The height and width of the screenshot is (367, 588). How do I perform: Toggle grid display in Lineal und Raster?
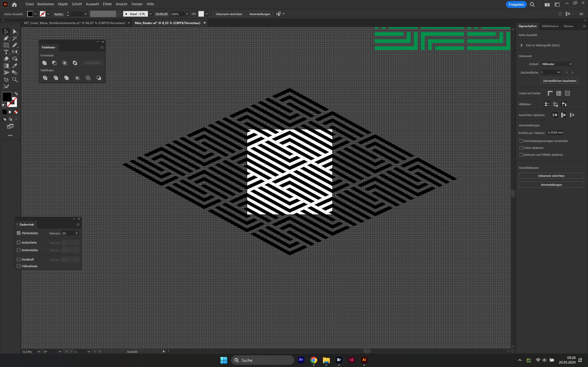559,93
